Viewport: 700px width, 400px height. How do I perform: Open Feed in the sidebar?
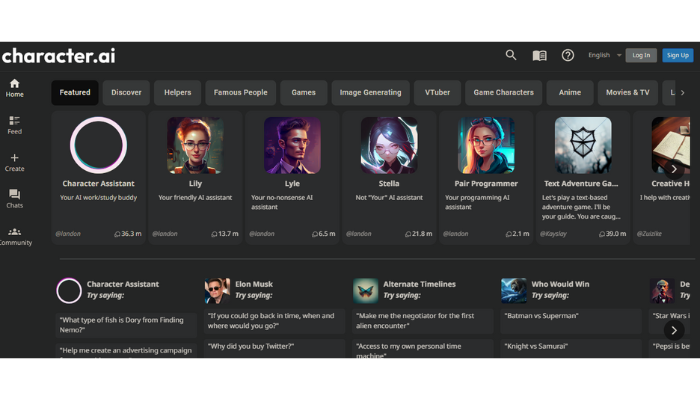[14, 125]
